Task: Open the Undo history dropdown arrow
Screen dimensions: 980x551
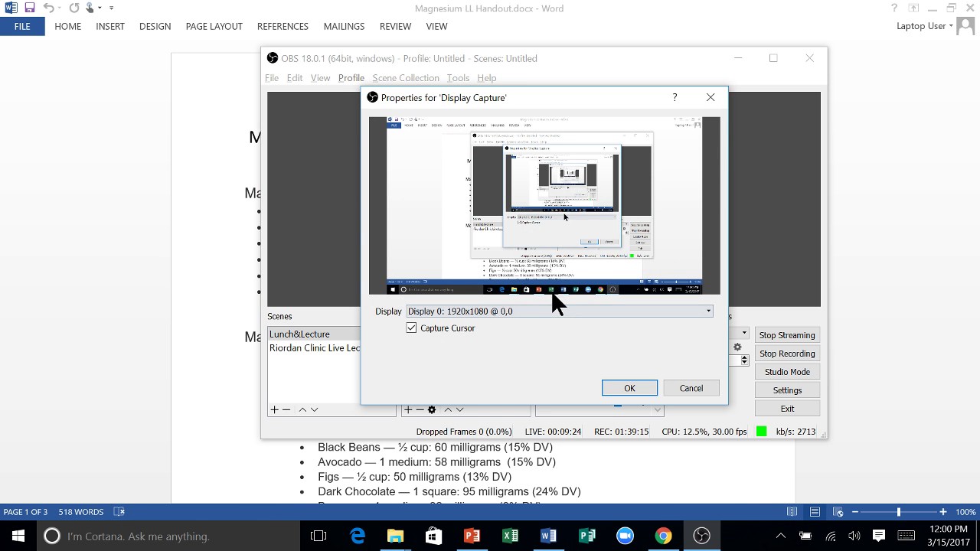Action: coord(60,8)
